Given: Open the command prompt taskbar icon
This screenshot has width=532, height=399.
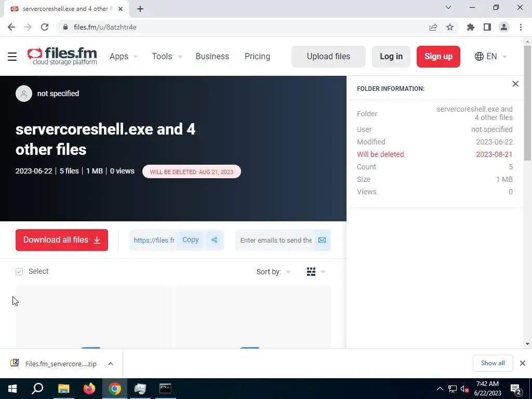Looking at the screenshot, I should (165, 389).
